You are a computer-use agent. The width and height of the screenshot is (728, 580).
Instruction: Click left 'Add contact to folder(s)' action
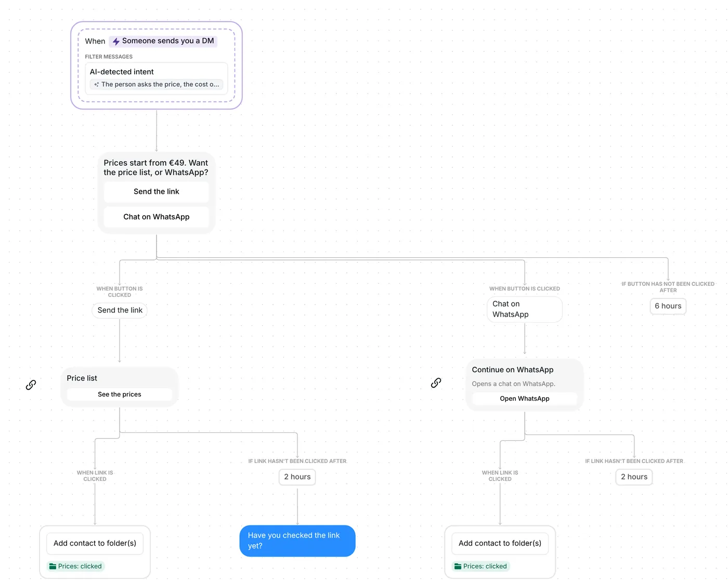pyautogui.click(x=95, y=544)
